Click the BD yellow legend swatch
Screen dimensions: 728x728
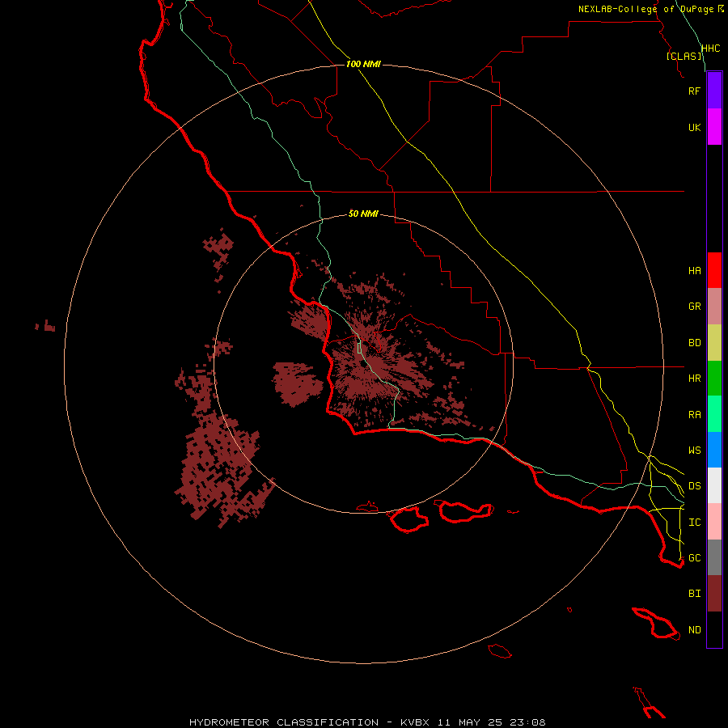click(714, 343)
